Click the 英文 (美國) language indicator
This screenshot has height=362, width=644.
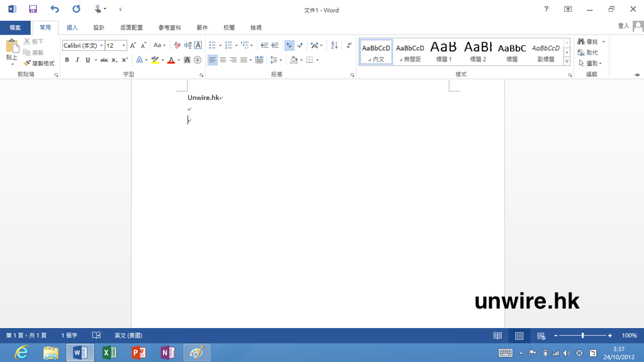(x=128, y=336)
